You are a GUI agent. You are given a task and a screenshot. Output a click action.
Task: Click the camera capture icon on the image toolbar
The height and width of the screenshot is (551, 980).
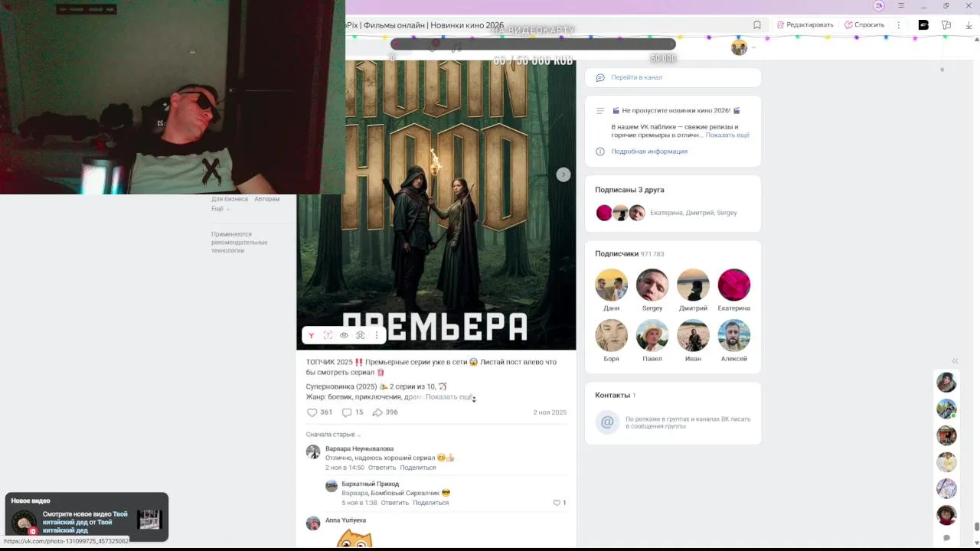point(361,335)
